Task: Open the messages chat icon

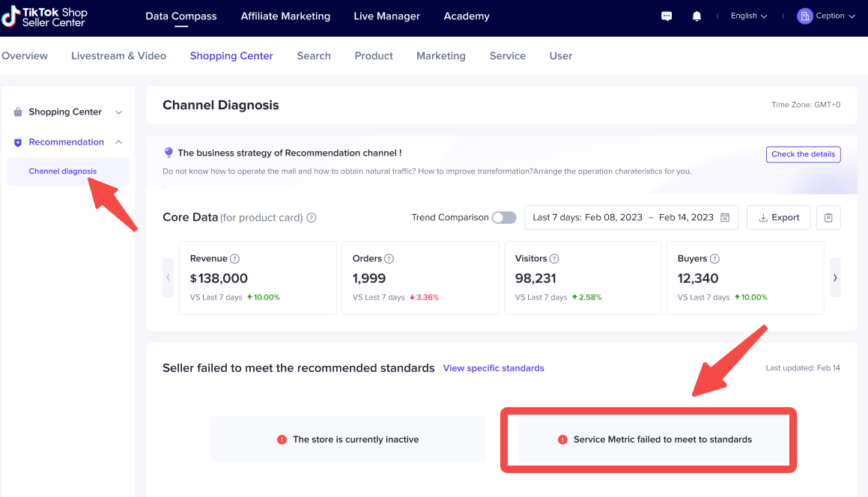Action: pos(667,16)
